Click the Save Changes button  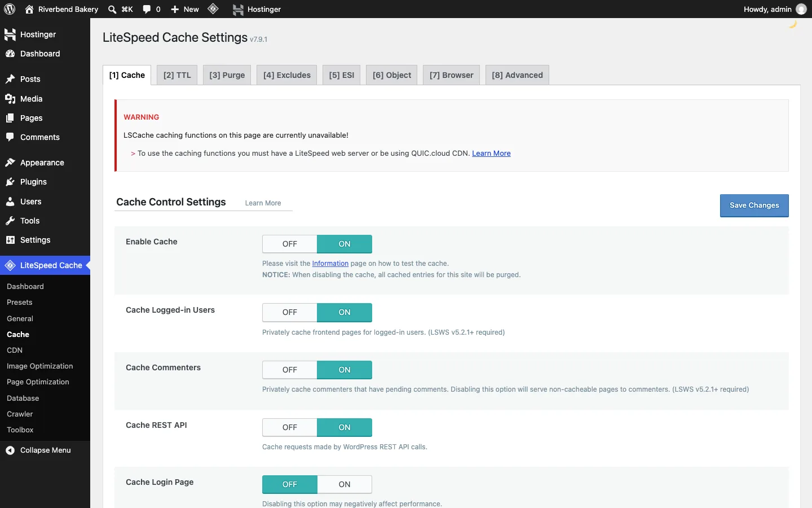click(x=754, y=205)
